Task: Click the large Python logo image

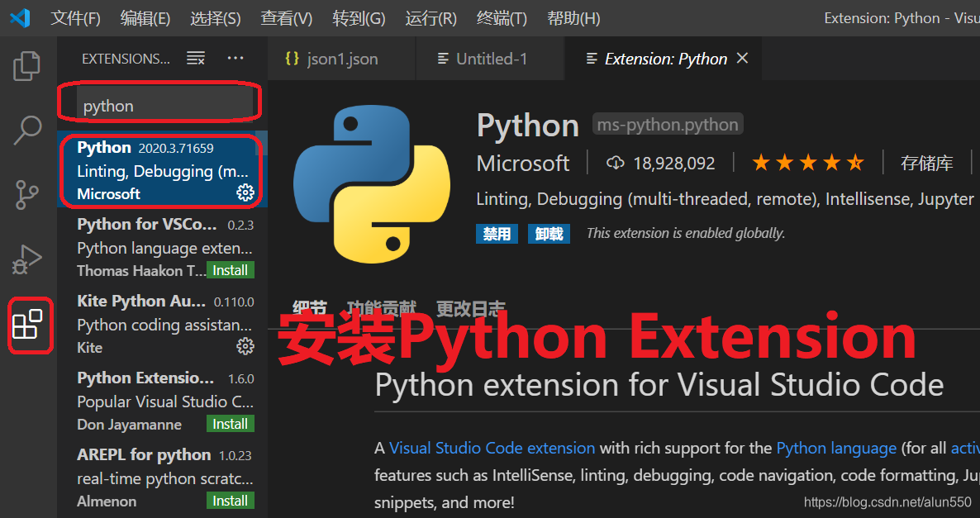Action: (372, 184)
